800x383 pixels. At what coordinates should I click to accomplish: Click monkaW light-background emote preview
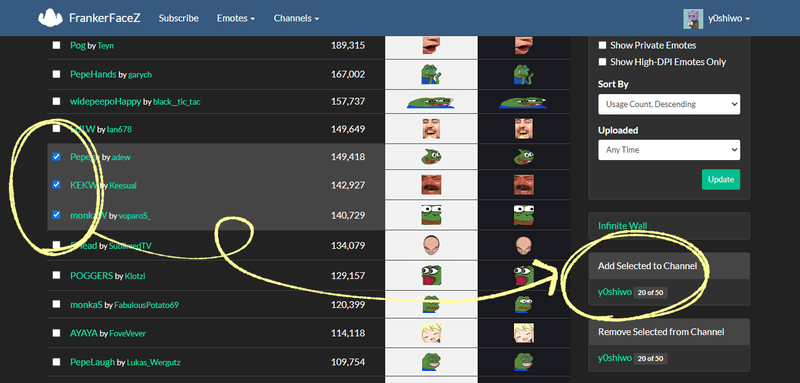(x=431, y=215)
